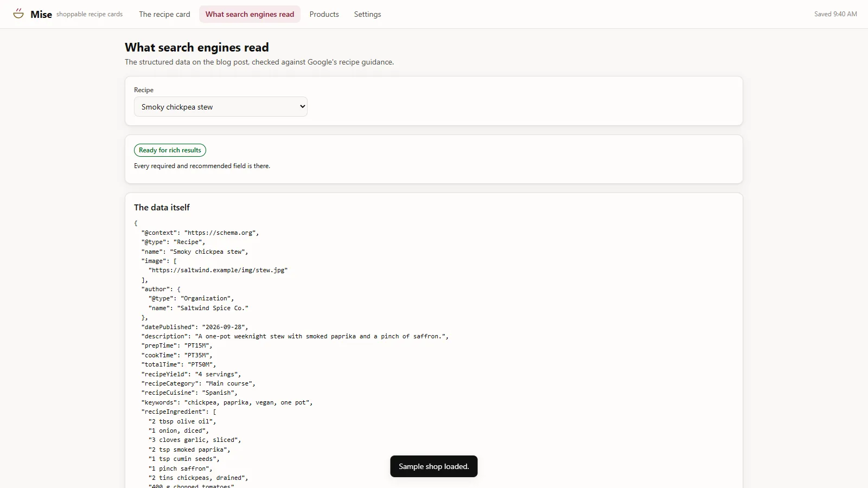
Task: Click the "@type": "Recipe" line
Action: [x=173, y=242]
